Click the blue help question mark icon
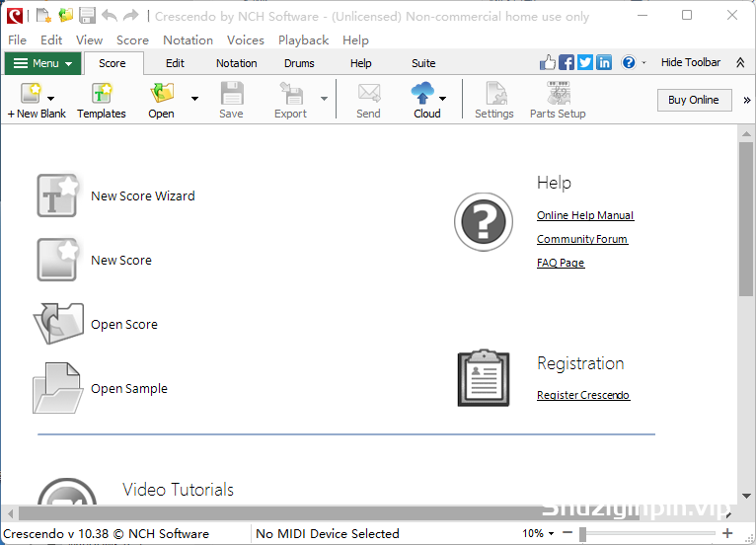 pos(629,63)
